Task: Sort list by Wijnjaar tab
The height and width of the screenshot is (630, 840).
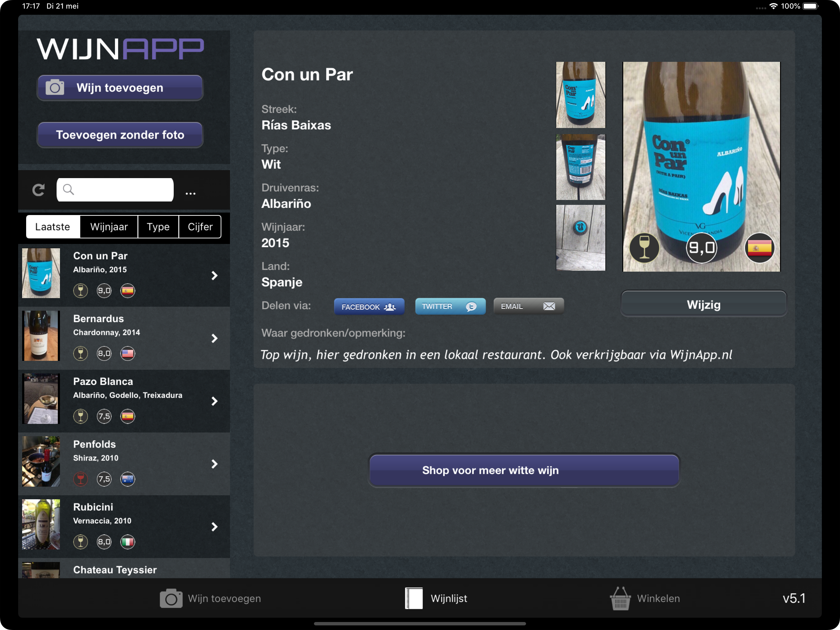Action: (109, 227)
